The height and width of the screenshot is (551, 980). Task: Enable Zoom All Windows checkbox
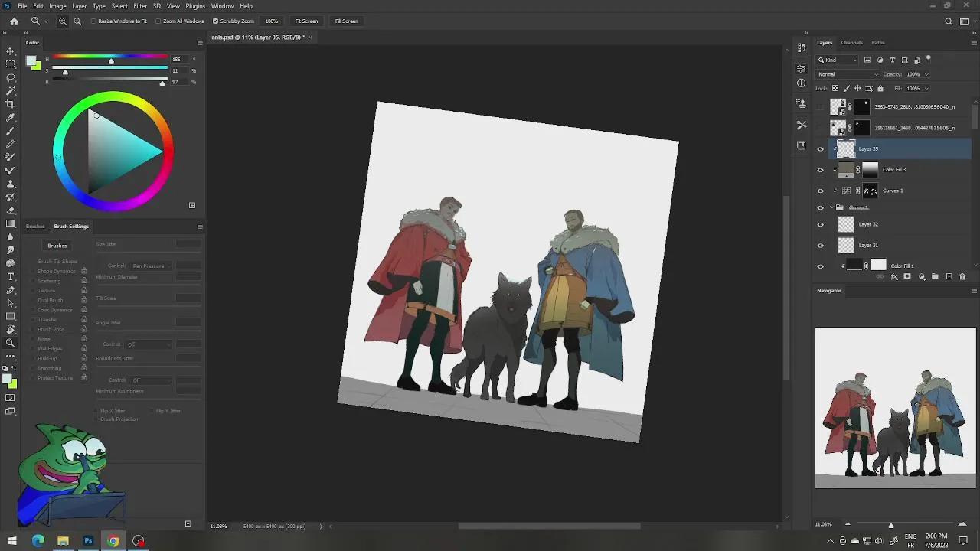tap(158, 21)
